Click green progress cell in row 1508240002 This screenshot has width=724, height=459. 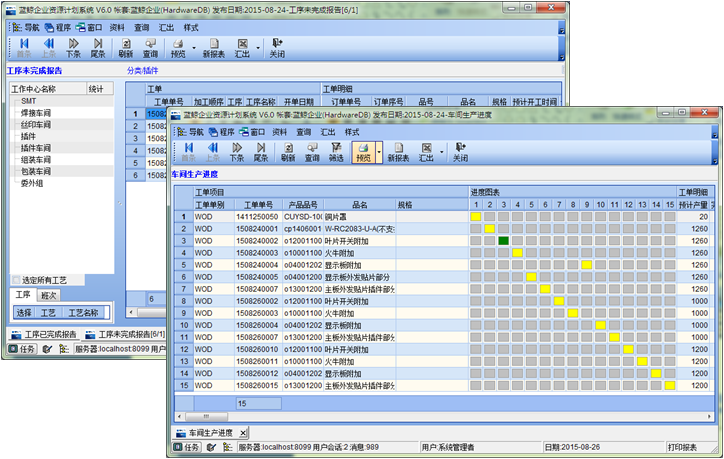[x=503, y=241]
